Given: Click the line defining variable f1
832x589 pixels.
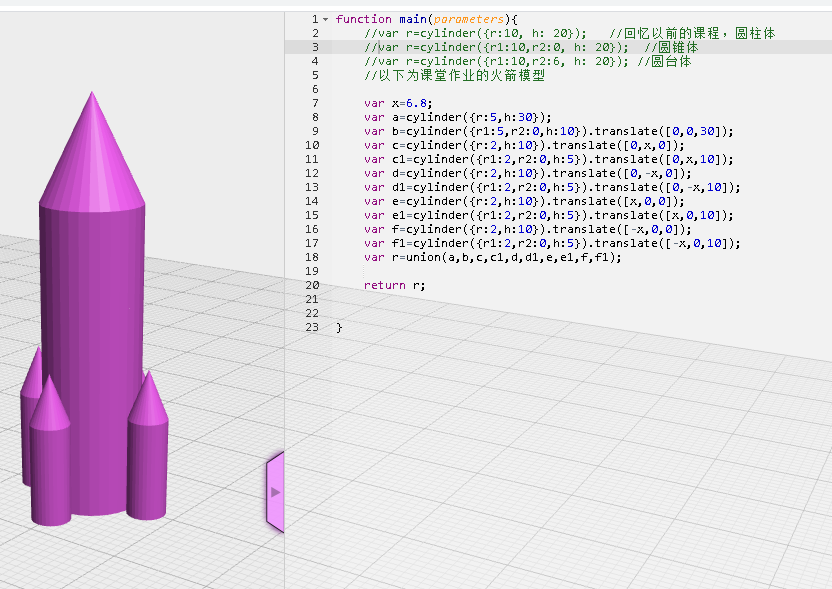Looking at the screenshot, I should click(x=552, y=243).
